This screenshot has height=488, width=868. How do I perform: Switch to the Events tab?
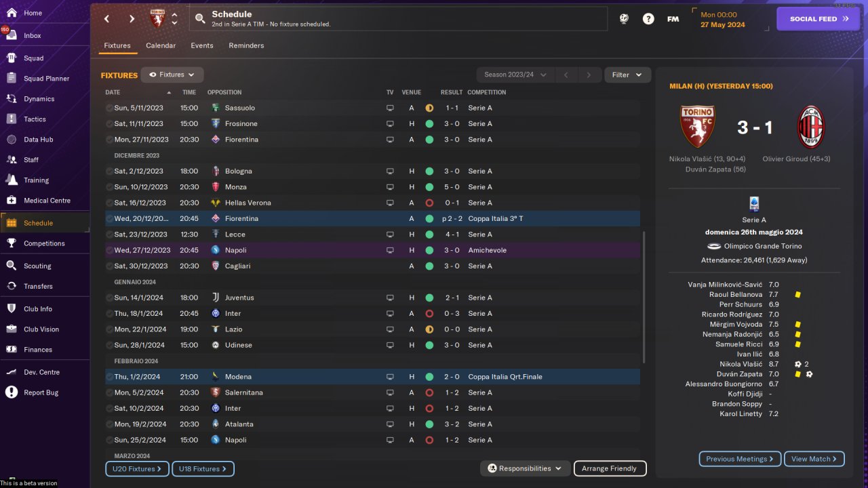click(202, 45)
